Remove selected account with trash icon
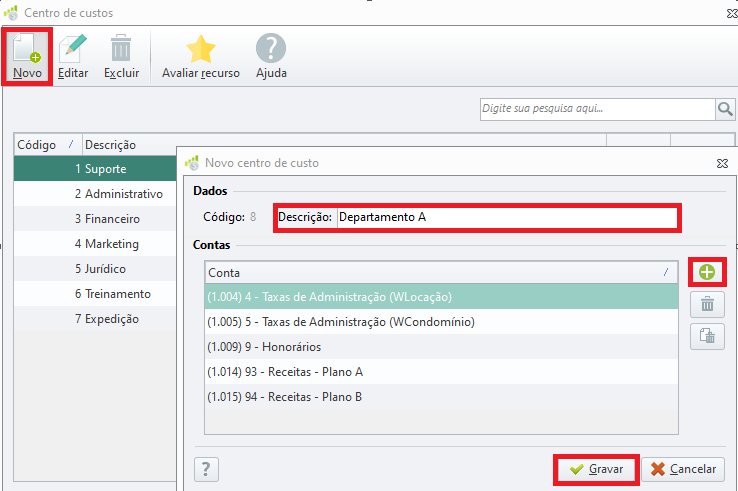Screen dimensions: 738x491 click(707, 304)
